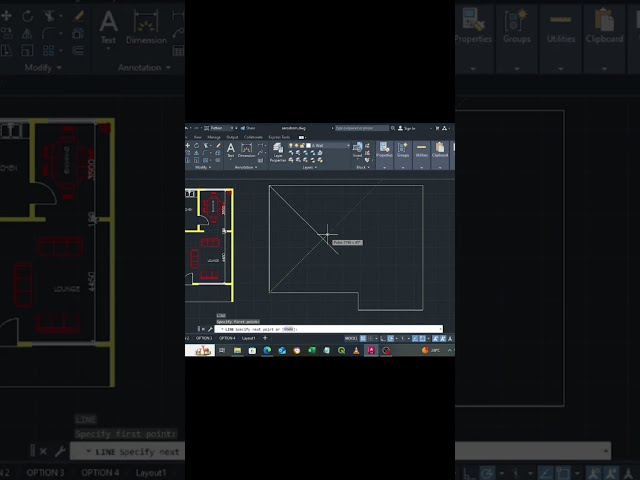This screenshot has height=480, width=640.
Task: Open Microsoft Edge from the taskbar
Action: 267,350
